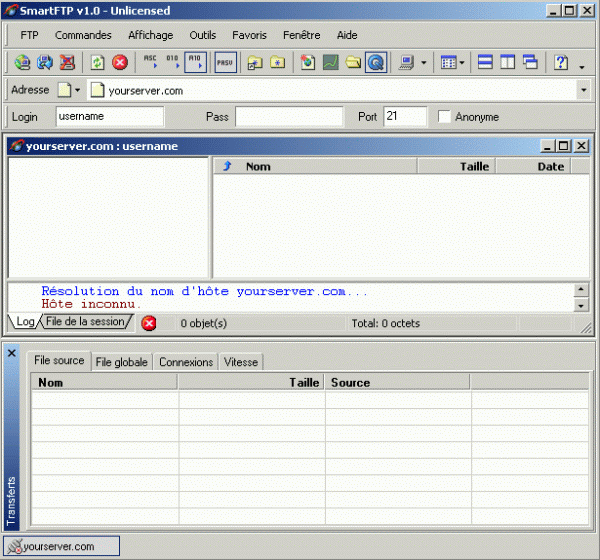
Task: Switch to the Log tab
Action: tap(24, 322)
